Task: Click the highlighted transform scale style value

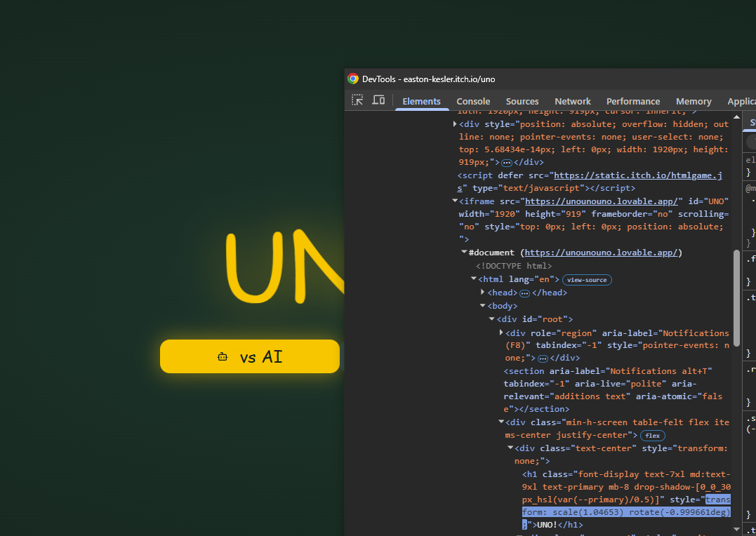Action: point(626,512)
